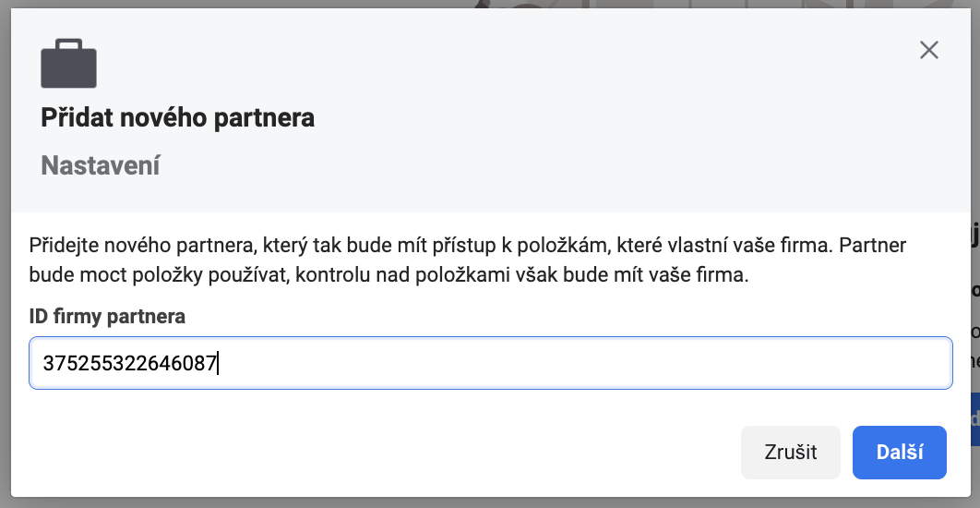The height and width of the screenshot is (508, 980).
Task: Close the dialog with the X icon
Action: [x=929, y=50]
